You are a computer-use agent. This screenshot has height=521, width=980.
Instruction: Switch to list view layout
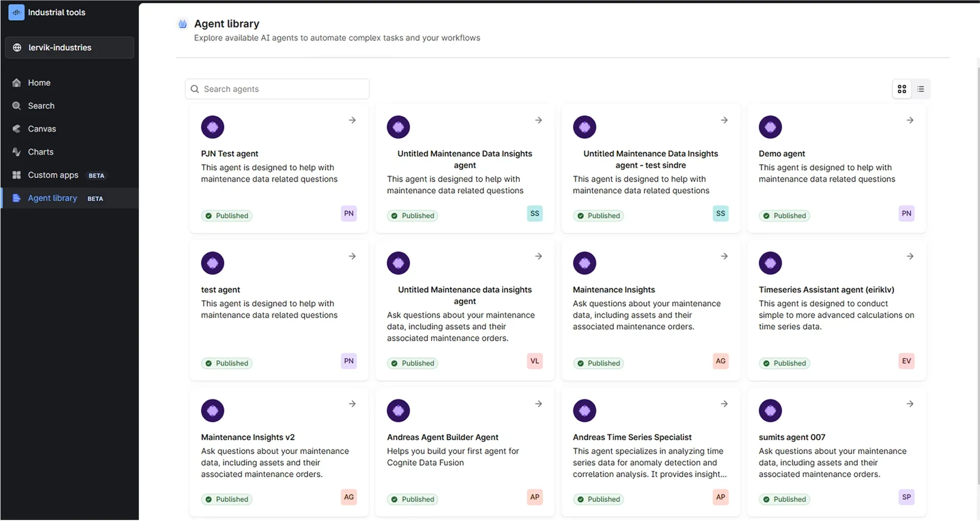pyautogui.click(x=920, y=89)
